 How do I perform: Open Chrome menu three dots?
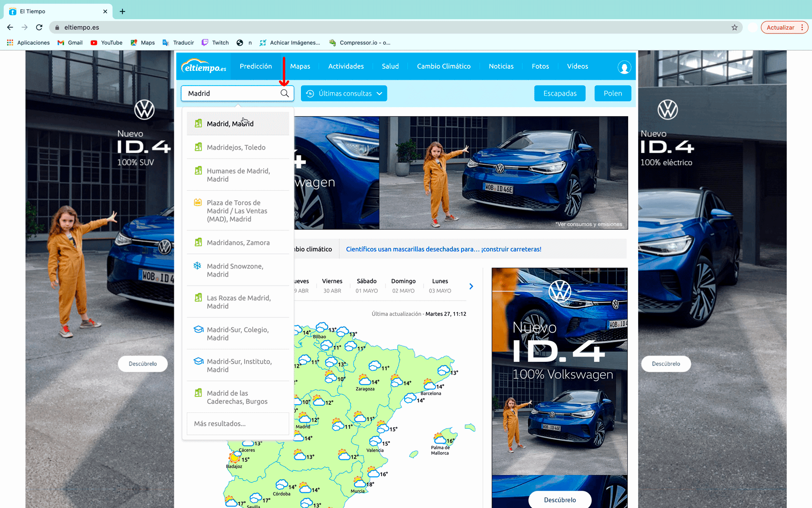tap(802, 27)
